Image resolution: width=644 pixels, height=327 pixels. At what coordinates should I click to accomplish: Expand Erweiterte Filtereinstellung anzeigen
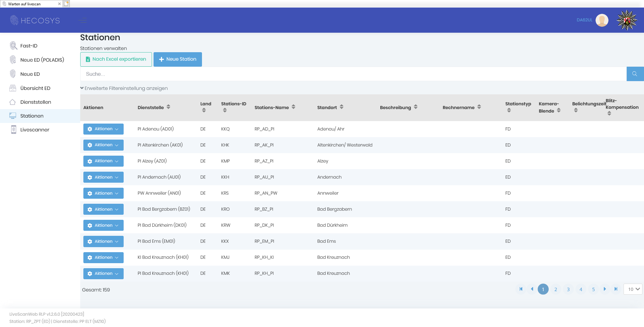coord(124,88)
